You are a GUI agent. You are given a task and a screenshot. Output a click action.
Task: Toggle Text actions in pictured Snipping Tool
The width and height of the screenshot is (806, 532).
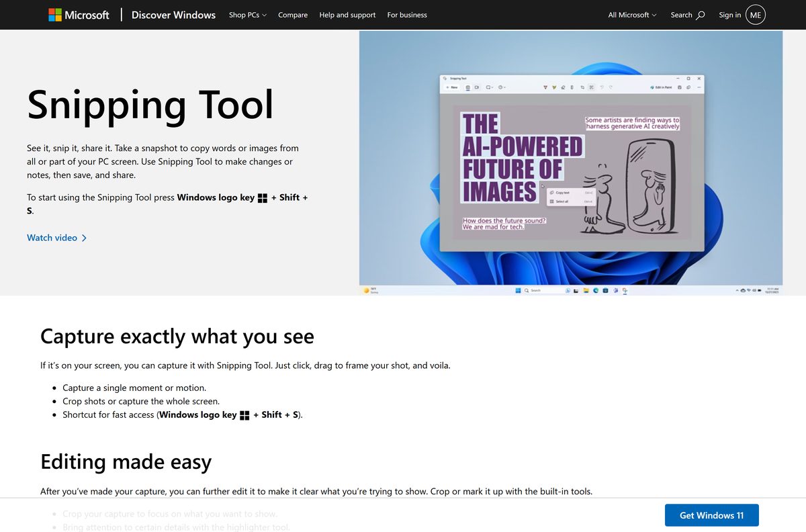[591, 87]
